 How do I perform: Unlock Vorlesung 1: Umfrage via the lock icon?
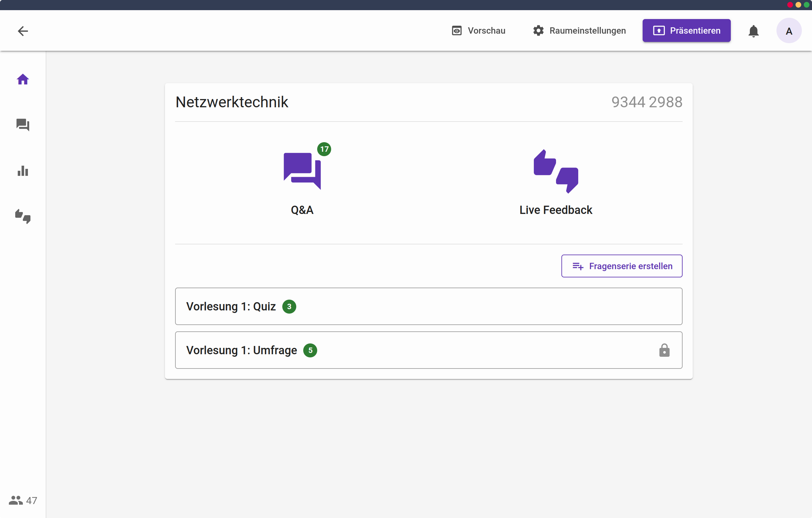coord(664,350)
